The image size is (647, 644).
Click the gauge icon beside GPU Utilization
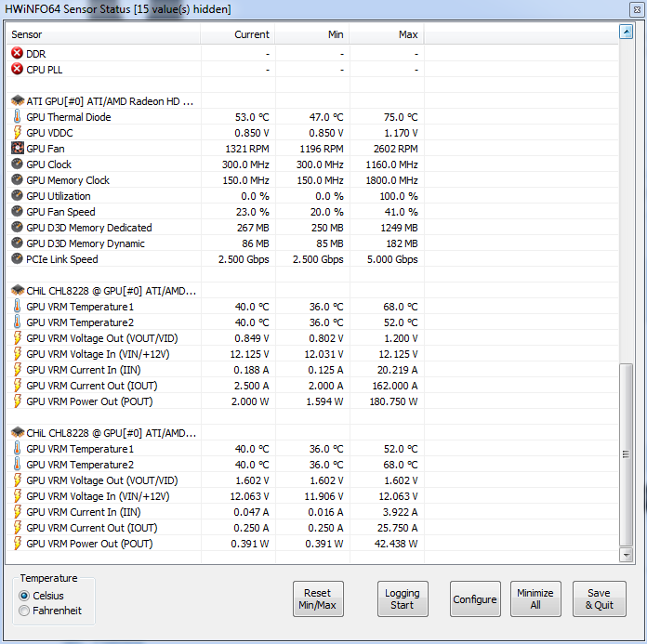coord(17,195)
